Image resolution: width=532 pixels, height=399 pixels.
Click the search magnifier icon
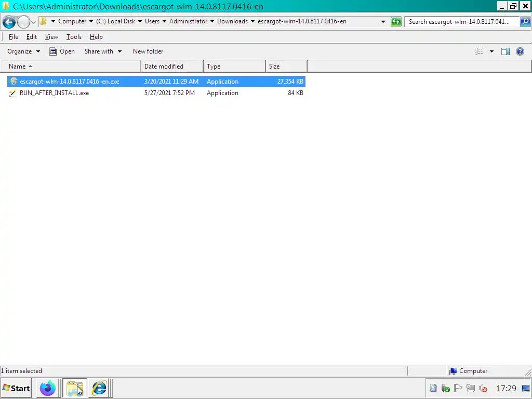(x=525, y=22)
